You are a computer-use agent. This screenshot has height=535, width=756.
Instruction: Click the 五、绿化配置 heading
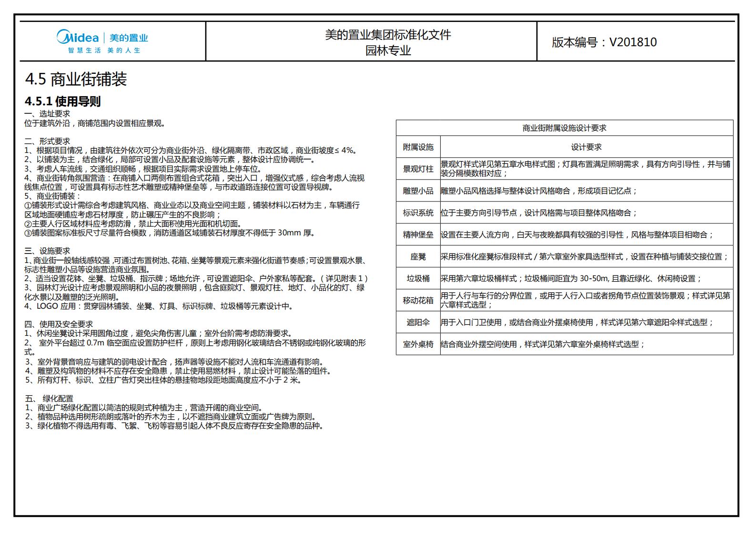[x=49, y=398]
